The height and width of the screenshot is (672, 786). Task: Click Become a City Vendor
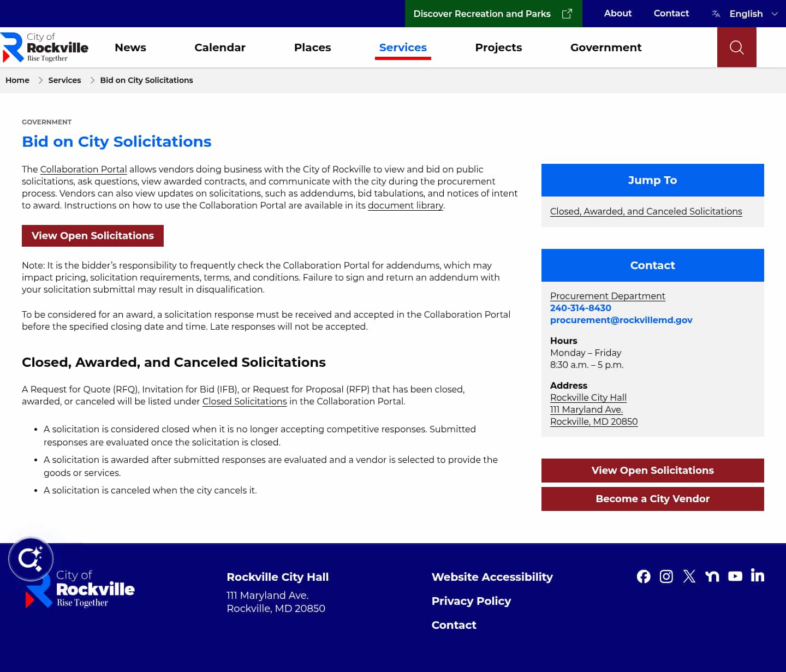(x=652, y=498)
